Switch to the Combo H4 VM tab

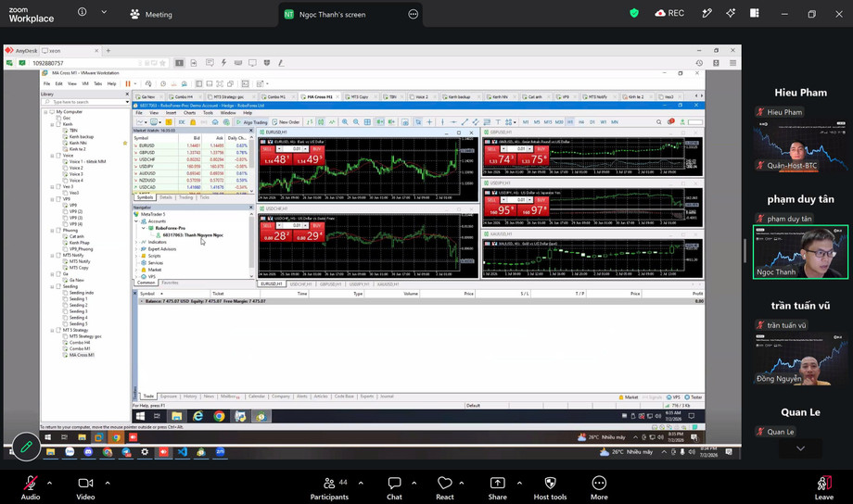coord(184,96)
